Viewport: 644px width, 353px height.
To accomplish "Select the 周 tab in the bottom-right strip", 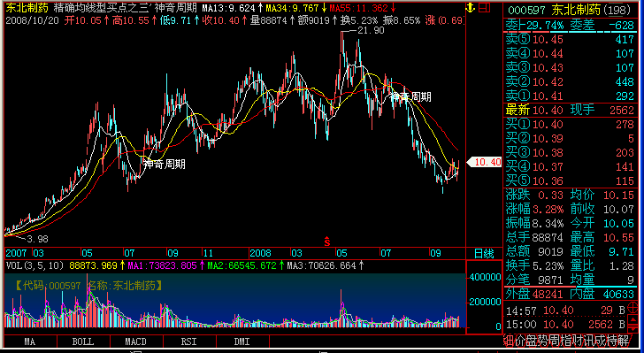I will tap(555, 341).
